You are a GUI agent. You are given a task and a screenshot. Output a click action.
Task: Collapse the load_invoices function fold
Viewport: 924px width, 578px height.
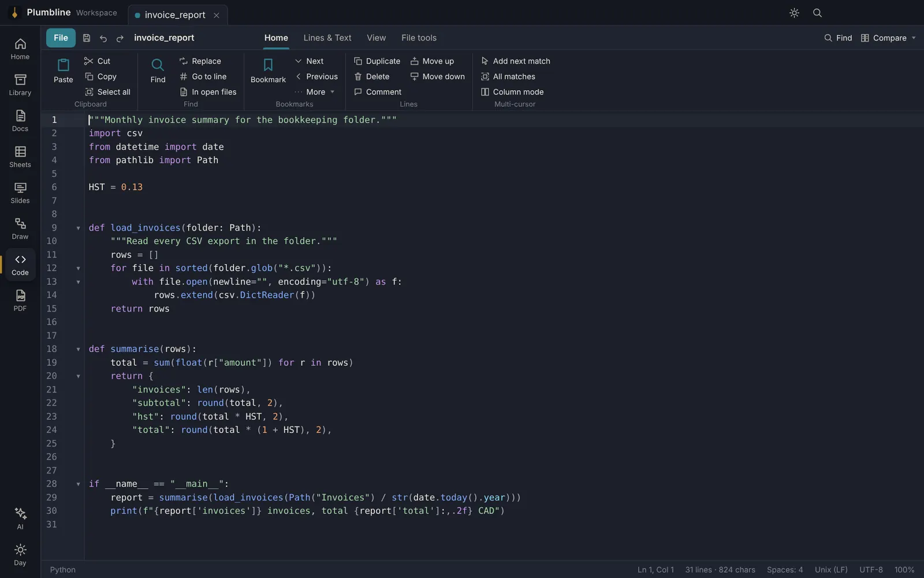pyautogui.click(x=78, y=228)
